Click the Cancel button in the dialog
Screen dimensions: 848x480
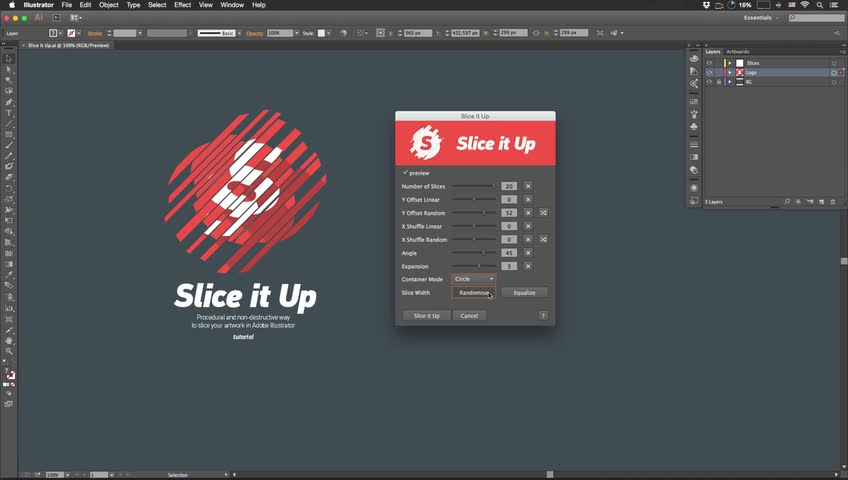[469, 316]
